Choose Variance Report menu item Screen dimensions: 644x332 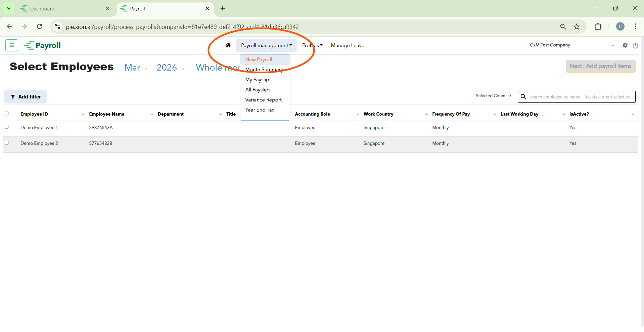point(263,100)
